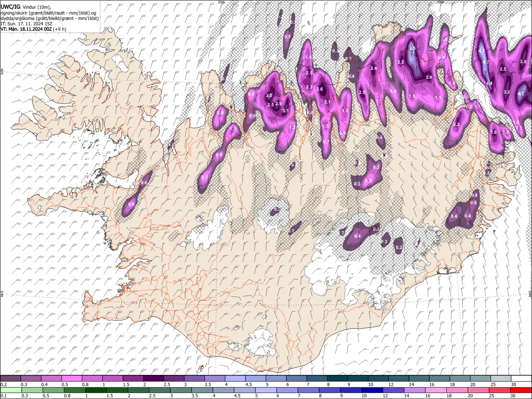
Task: Click the white 30 swatch in upper legend row
Action: 521,379
